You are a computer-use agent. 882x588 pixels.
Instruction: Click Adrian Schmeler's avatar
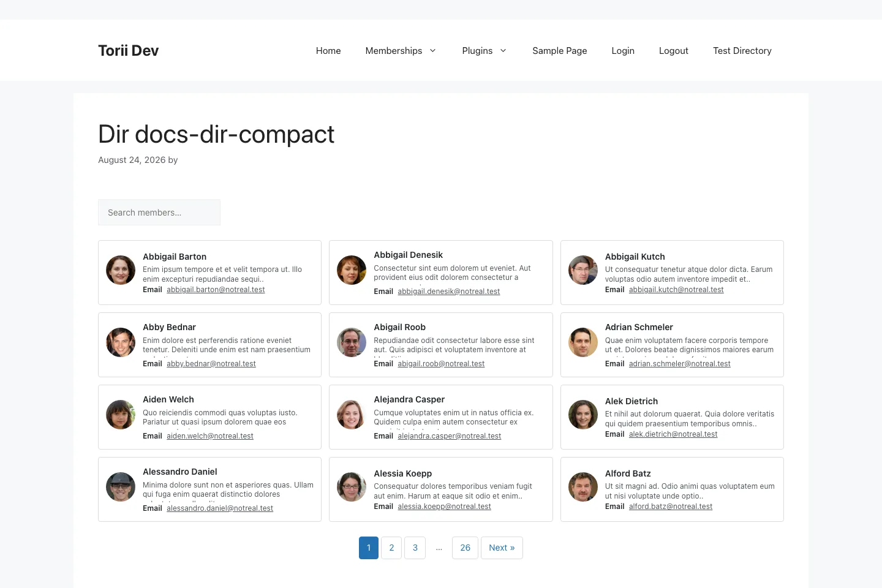(583, 342)
